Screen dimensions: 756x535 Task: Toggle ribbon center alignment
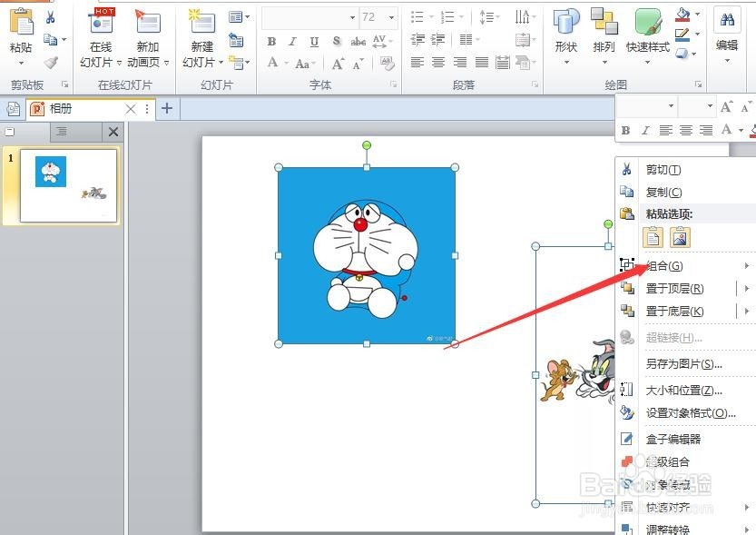438,63
